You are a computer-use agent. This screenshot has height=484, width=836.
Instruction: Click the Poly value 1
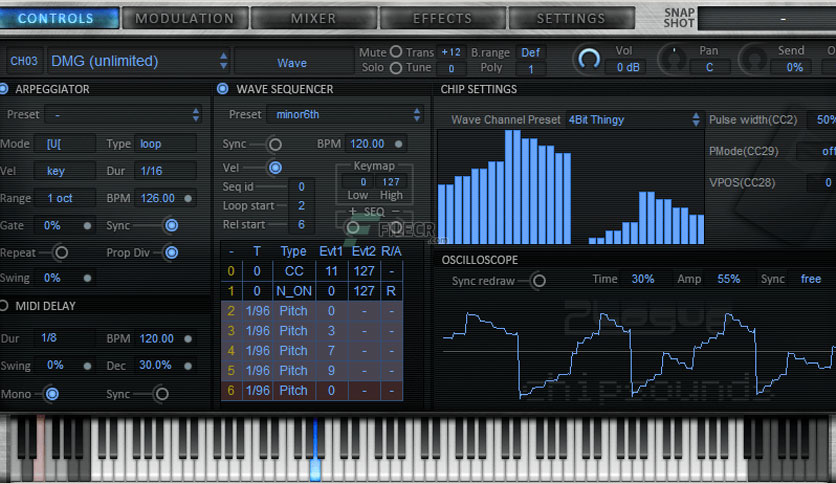530,69
